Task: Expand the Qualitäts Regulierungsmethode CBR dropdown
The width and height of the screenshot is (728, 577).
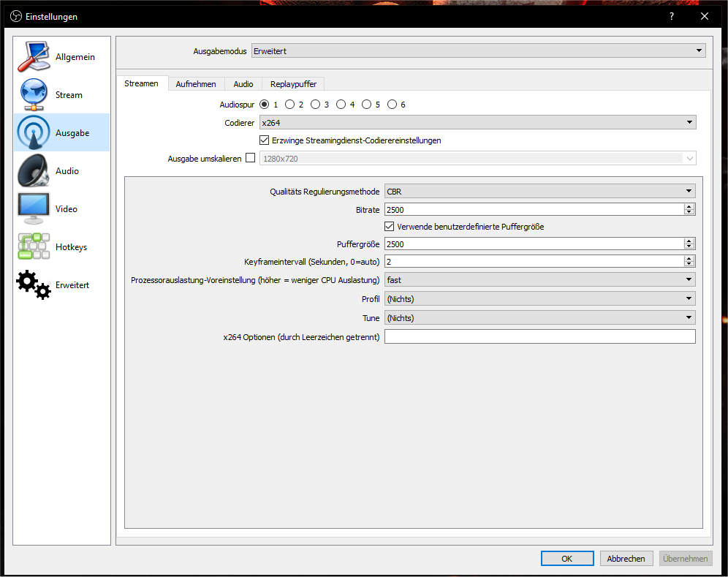Action: click(539, 192)
